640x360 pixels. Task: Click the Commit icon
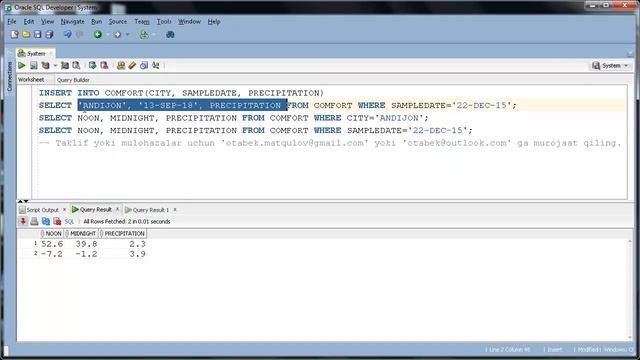(92, 65)
